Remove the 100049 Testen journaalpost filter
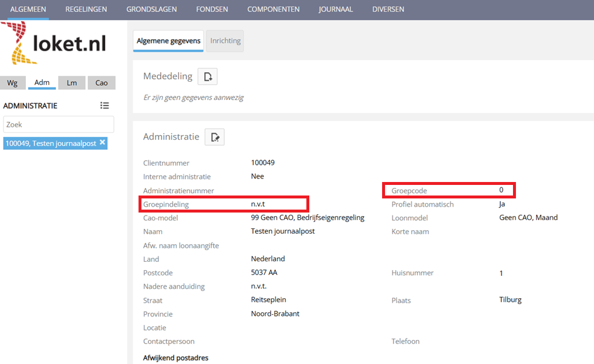The height and width of the screenshot is (364, 594). [x=103, y=143]
